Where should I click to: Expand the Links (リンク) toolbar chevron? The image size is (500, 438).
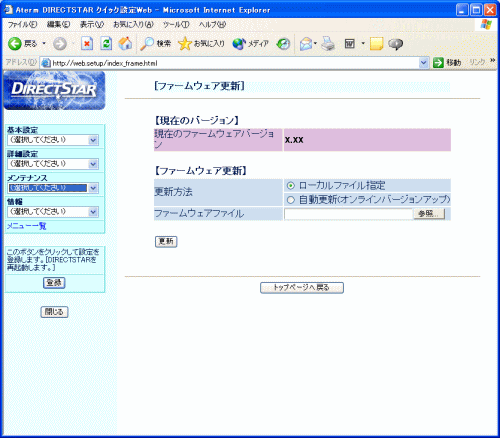click(x=492, y=60)
